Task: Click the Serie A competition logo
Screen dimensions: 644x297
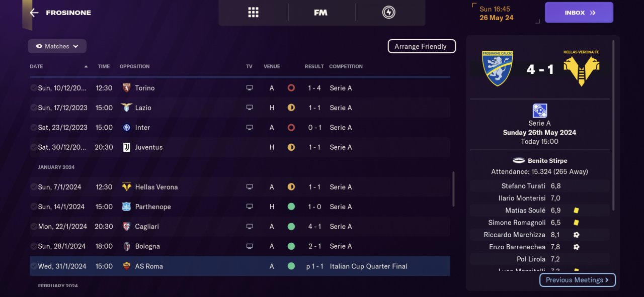Action: (539, 111)
